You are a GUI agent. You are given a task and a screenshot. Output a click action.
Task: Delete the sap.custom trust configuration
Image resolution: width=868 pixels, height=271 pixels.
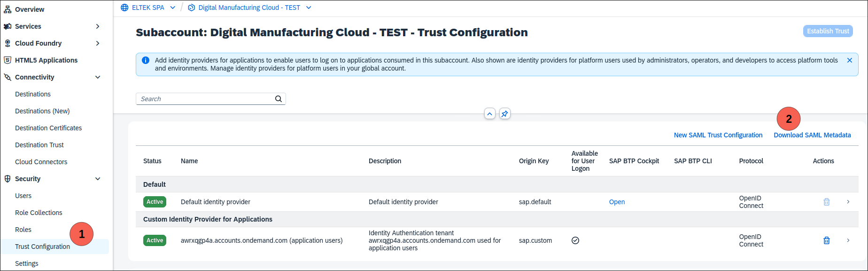pyautogui.click(x=826, y=240)
